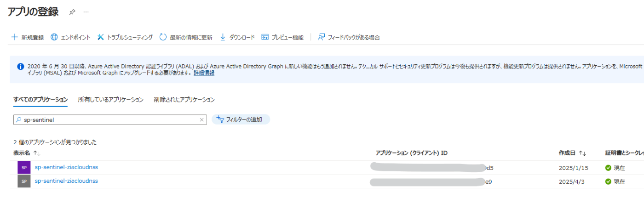Viewport: 644px width, 215px height.
Task: Open トラブルシューティング (troubleshooting)
Action: 125,37
